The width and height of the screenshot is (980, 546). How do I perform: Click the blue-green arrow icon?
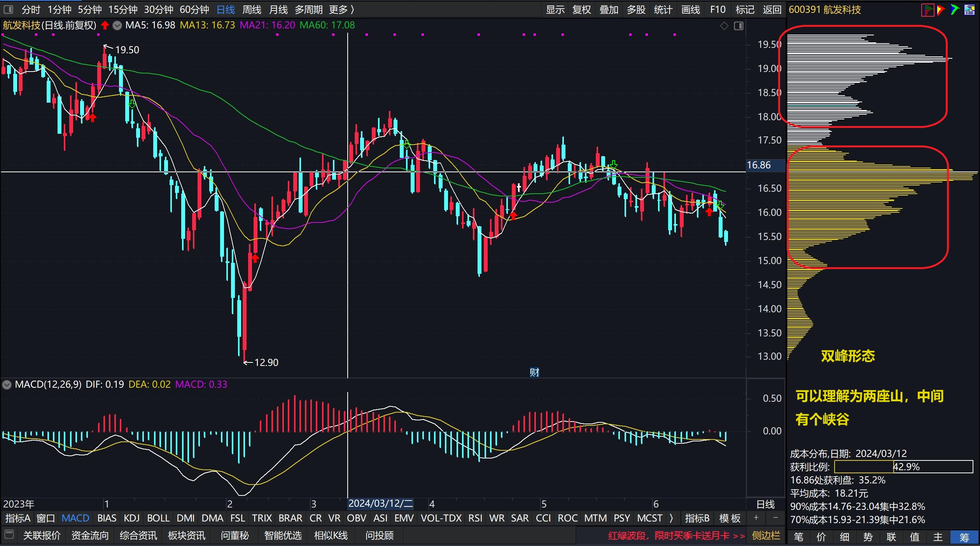coord(955,10)
